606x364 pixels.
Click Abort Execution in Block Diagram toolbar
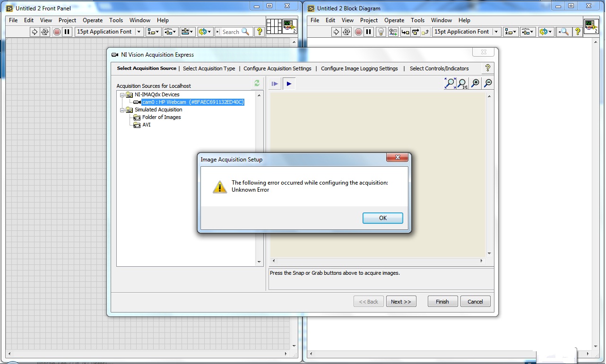[x=358, y=32]
